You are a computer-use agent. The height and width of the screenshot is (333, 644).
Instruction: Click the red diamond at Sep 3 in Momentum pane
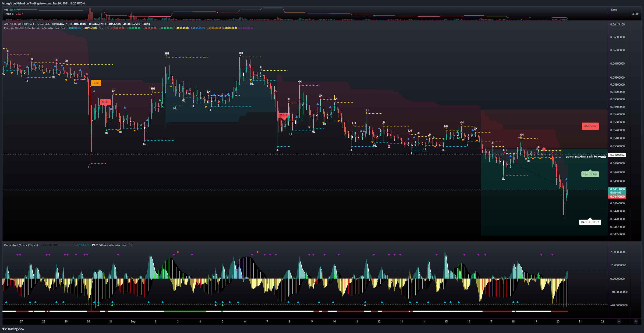178,252
